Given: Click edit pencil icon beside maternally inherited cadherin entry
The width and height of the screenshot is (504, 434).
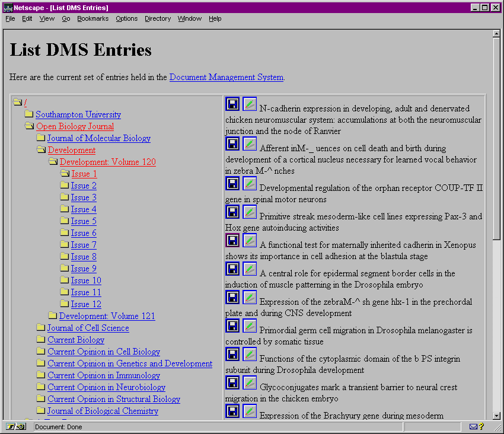Looking at the screenshot, I should pyautogui.click(x=250, y=240).
